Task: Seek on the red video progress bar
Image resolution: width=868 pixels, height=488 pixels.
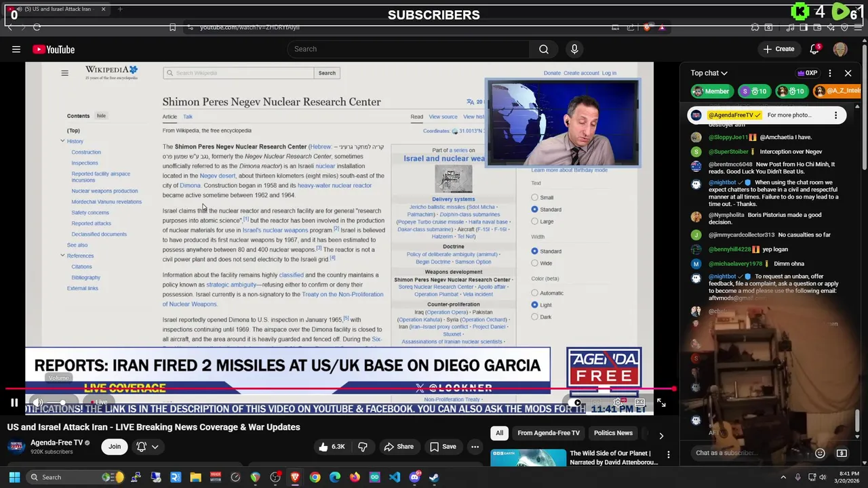Action: pos(340,389)
